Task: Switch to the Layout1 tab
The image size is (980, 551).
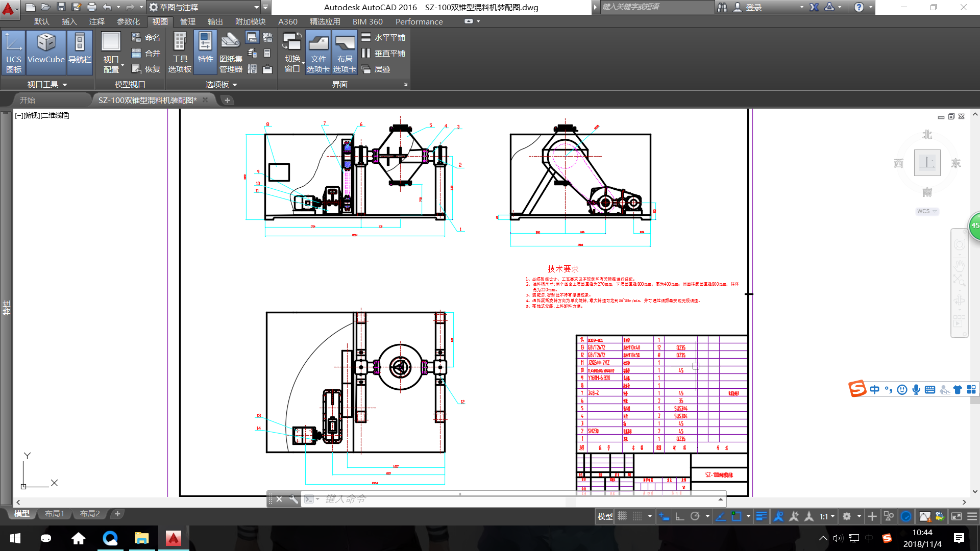Action: 54,514
